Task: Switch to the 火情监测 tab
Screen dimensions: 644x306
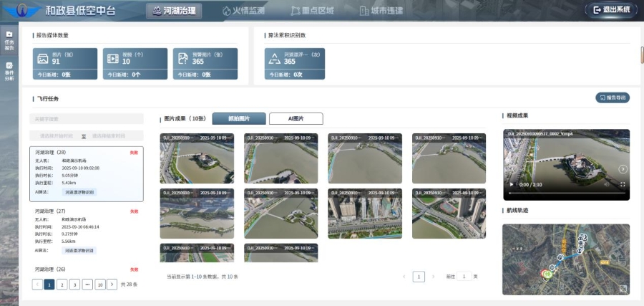Action: pos(243,10)
